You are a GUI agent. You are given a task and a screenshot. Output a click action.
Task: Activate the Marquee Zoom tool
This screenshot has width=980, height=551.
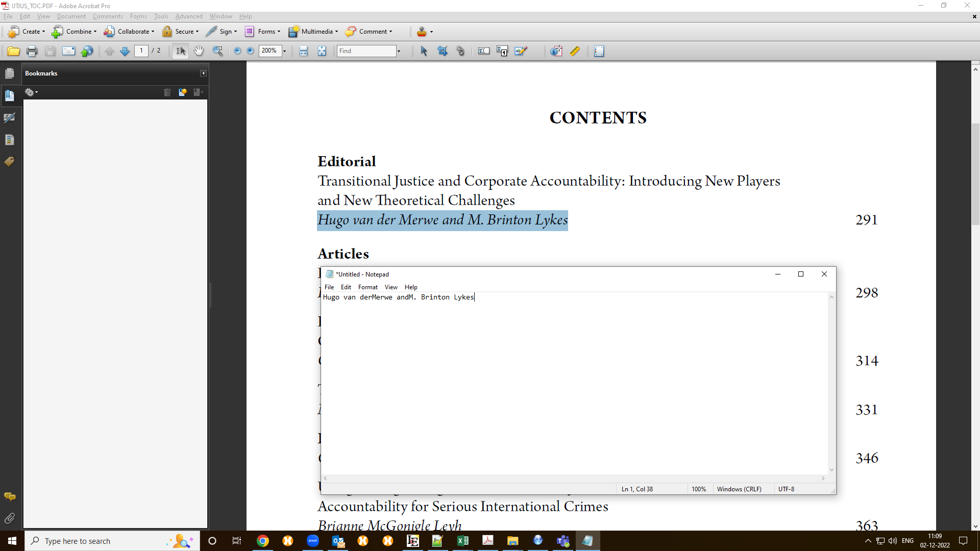[218, 51]
